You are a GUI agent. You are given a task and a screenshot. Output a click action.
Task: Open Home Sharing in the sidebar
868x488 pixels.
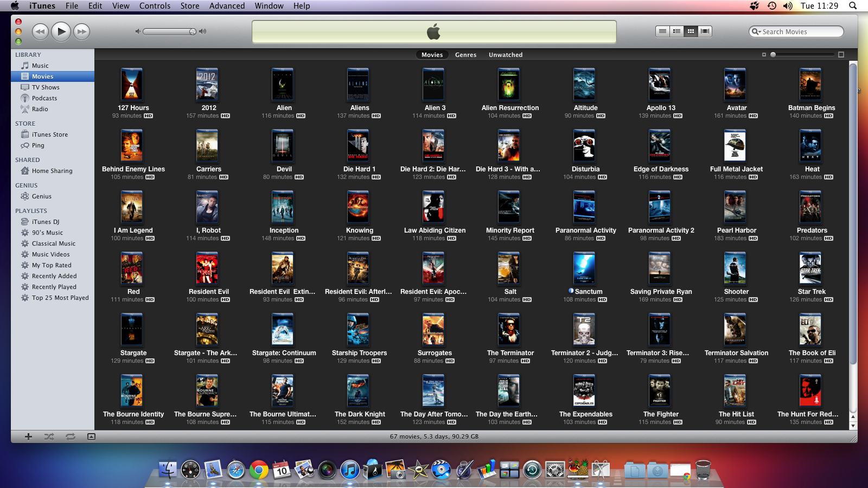pyautogui.click(x=53, y=171)
